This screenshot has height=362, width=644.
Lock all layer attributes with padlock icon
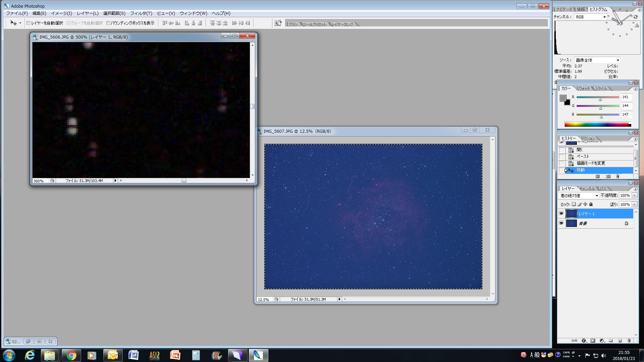pos(591,204)
